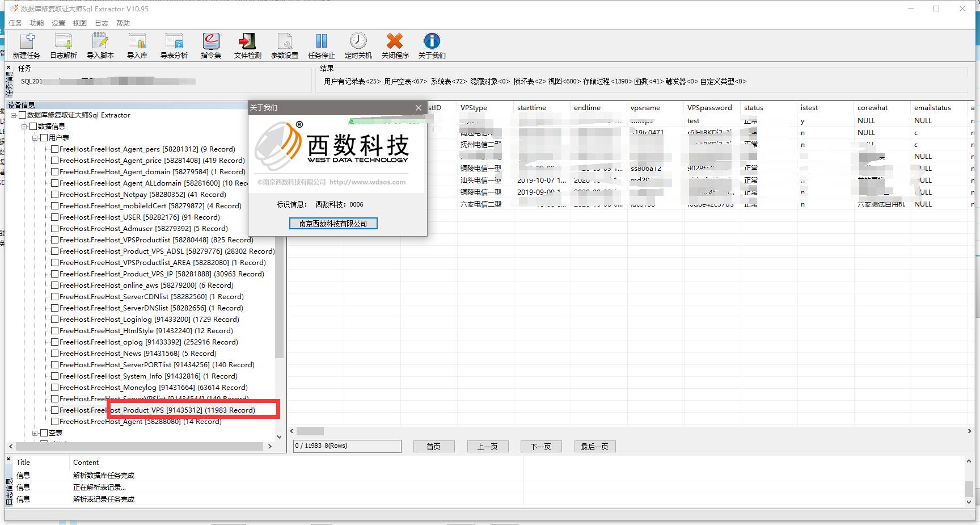Open the 关于我们 info icon
Screen dimensions: 980x525
point(432,45)
